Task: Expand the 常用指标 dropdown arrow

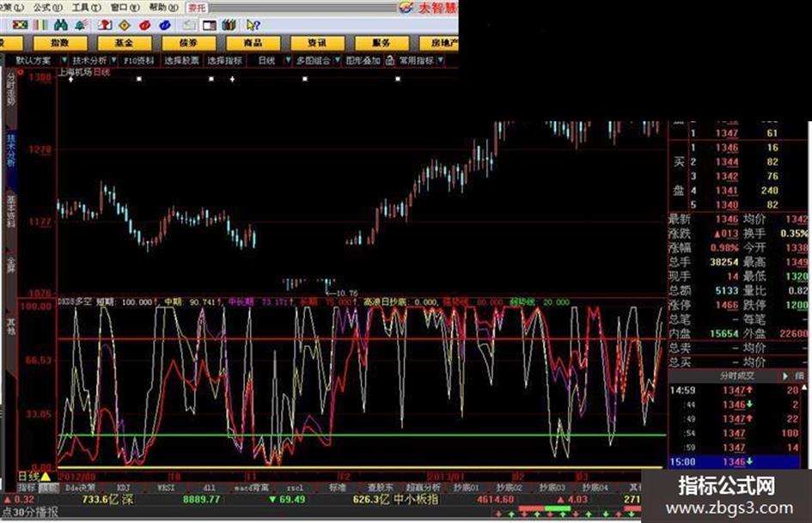Action: (x=440, y=61)
